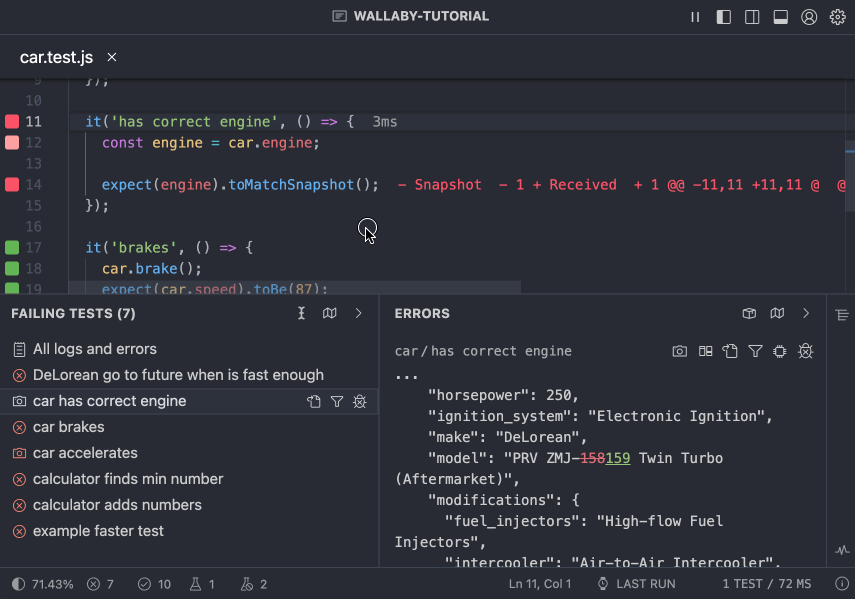Screen dimensions: 855x599
Task: Toggle the package dependencies icon in Errors panel
Action: pos(750,313)
